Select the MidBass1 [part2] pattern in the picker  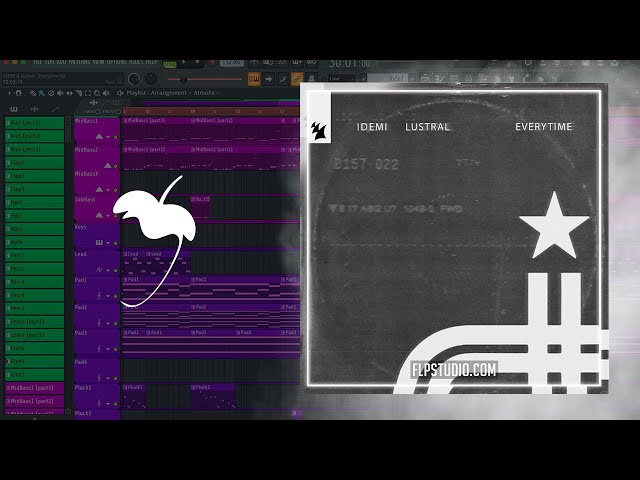pyautogui.click(x=34, y=401)
